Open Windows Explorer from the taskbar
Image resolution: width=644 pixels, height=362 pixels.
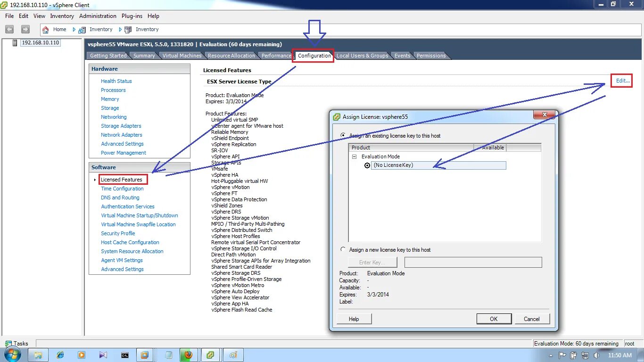click(38, 355)
